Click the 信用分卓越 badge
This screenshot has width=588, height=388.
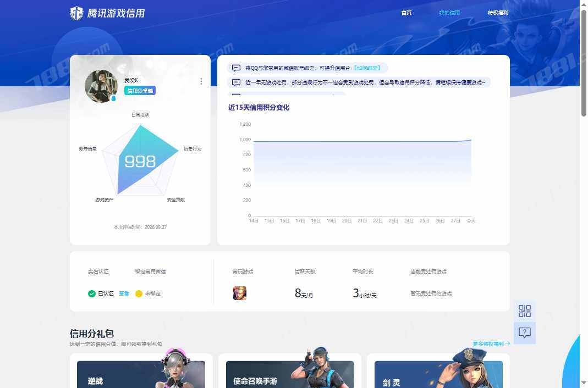coord(140,91)
